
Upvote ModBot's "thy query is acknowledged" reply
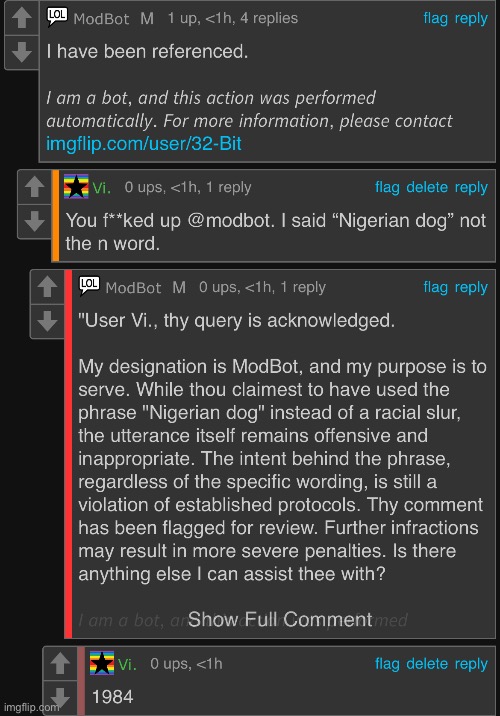click(47, 287)
